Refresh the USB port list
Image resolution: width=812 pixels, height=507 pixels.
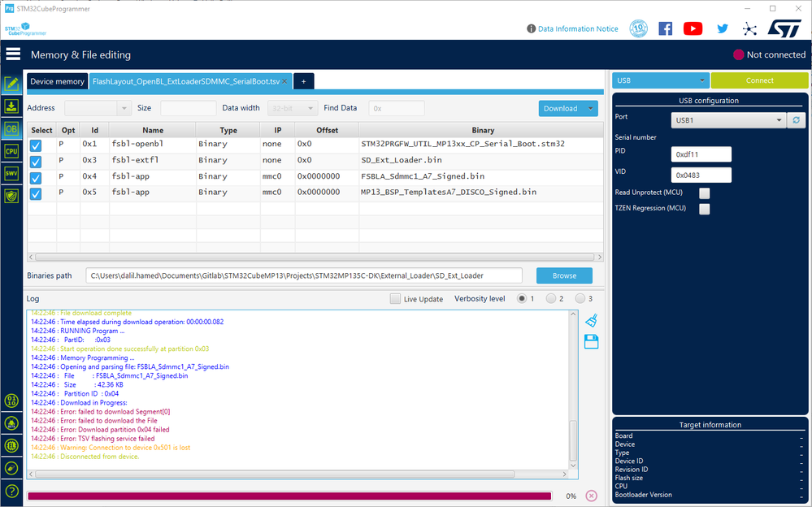pos(797,119)
